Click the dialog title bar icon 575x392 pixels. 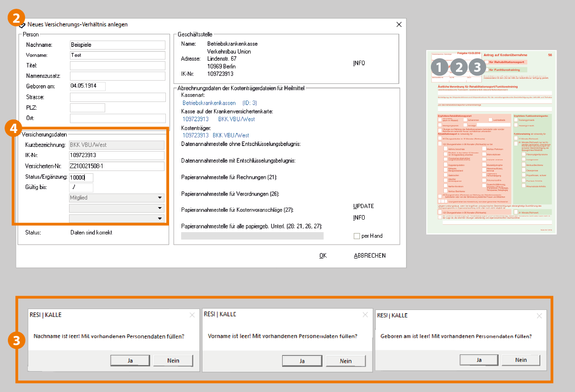point(21,25)
